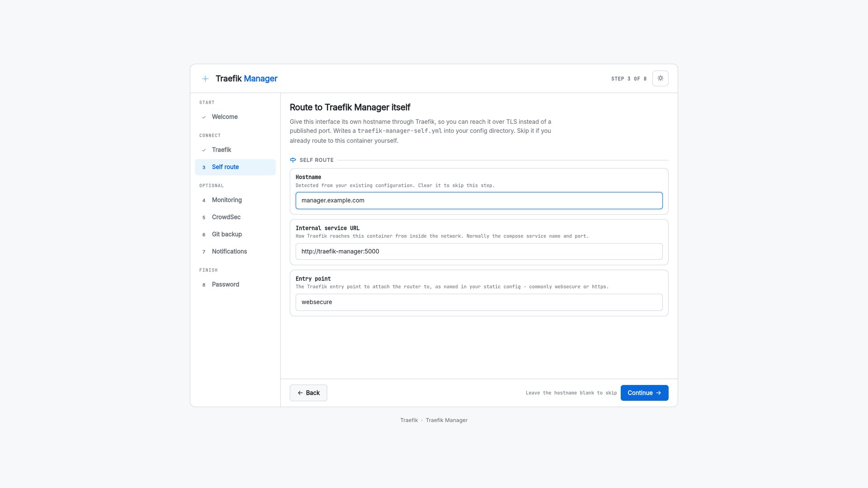Click the 'START' section label
868x488 pixels.
[207, 103]
